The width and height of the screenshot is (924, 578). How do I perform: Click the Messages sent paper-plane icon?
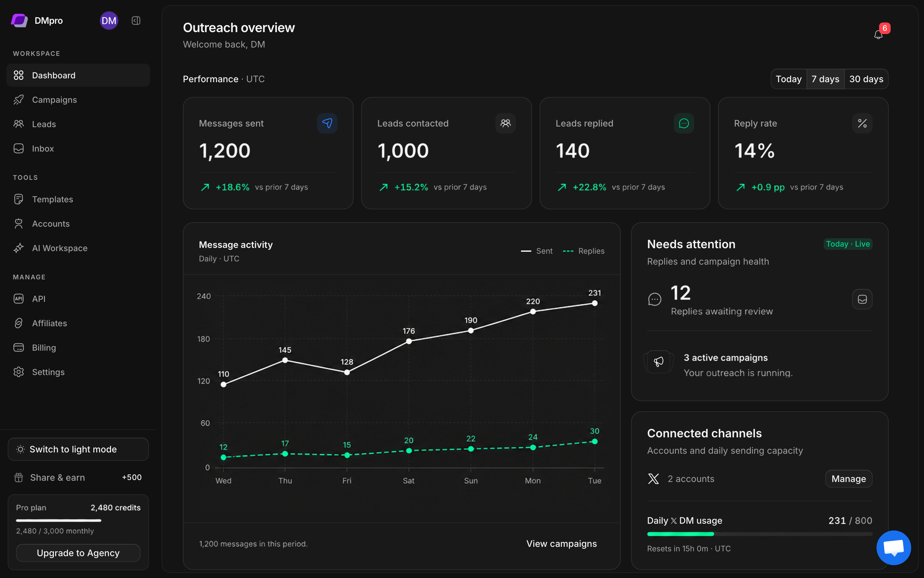tap(327, 123)
